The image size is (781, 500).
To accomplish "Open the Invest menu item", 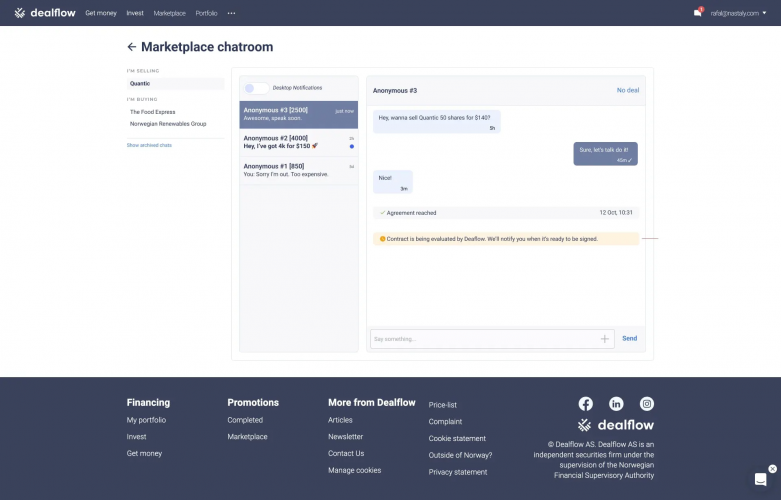I will [x=135, y=13].
